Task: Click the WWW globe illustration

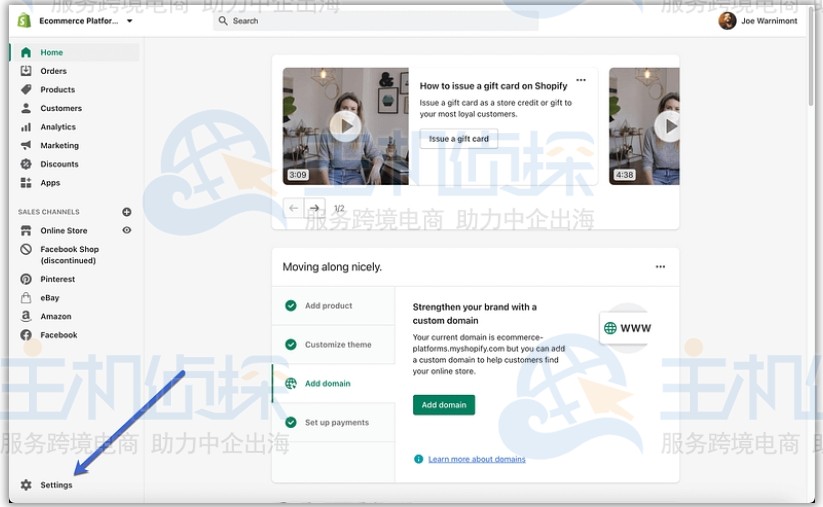Action: tap(627, 328)
